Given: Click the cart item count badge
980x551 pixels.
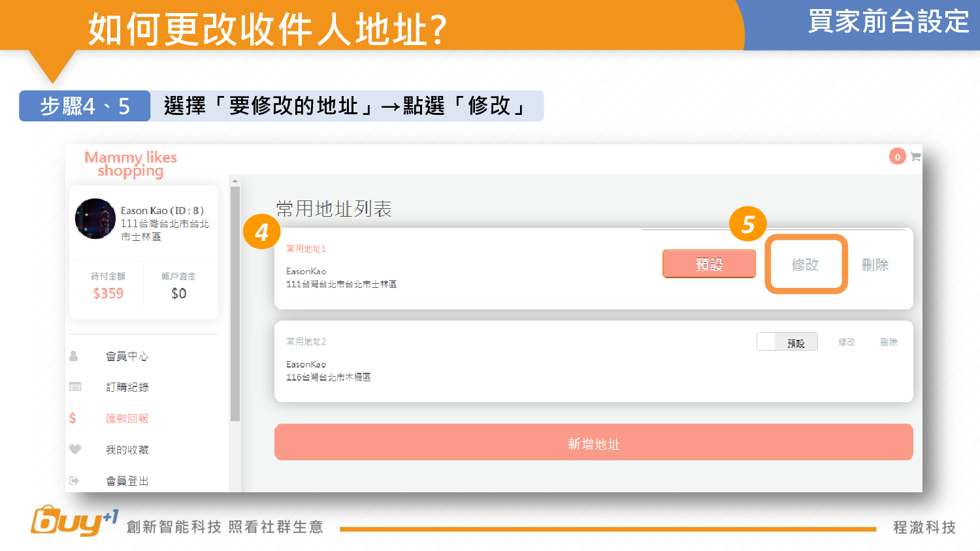Looking at the screenshot, I should click(897, 157).
